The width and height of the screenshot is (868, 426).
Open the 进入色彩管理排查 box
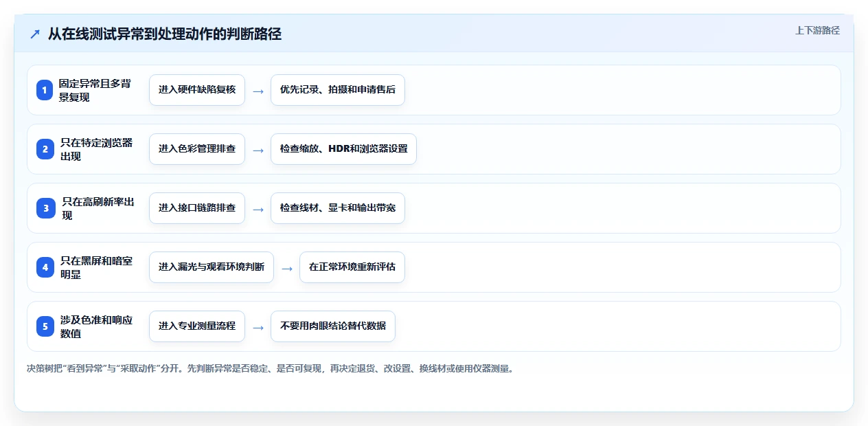pyautogui.click(x=197, y=149)
